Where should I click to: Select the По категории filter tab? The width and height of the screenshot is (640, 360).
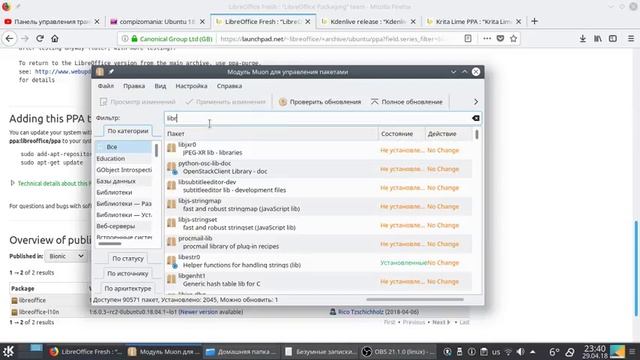click(127, 131)
